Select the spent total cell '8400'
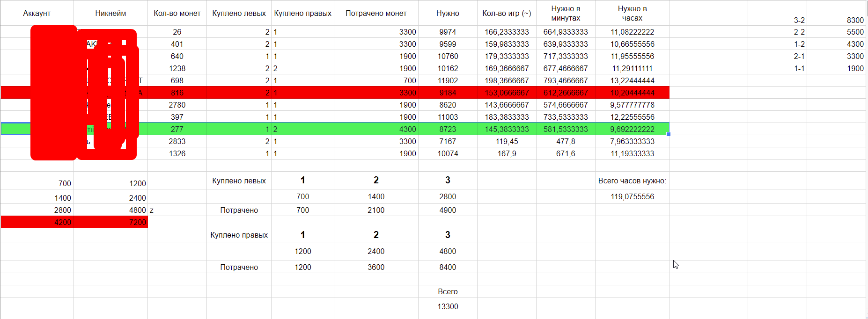Image resolution: width=868 pixels, height=319 pixels. coord(448,267)
